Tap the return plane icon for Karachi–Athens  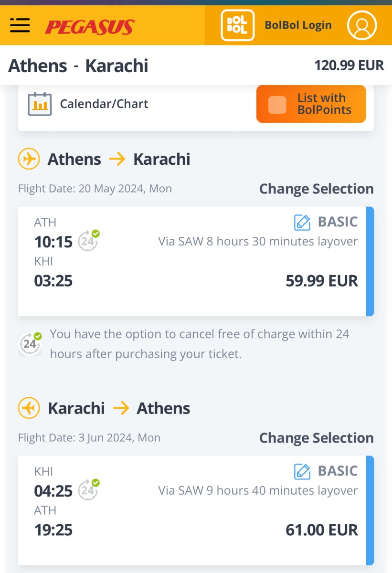click(x=29, y=408)
